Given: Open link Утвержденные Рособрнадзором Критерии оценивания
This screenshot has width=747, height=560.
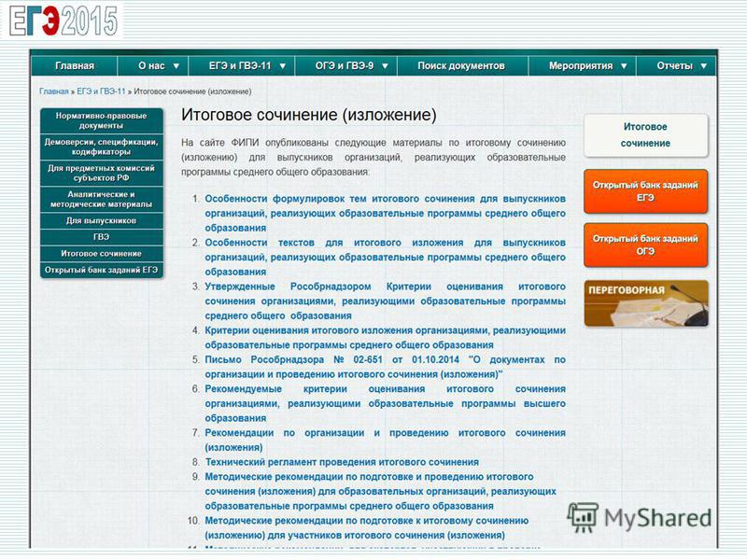Looking at the screenshot, I should coord(385,301).
